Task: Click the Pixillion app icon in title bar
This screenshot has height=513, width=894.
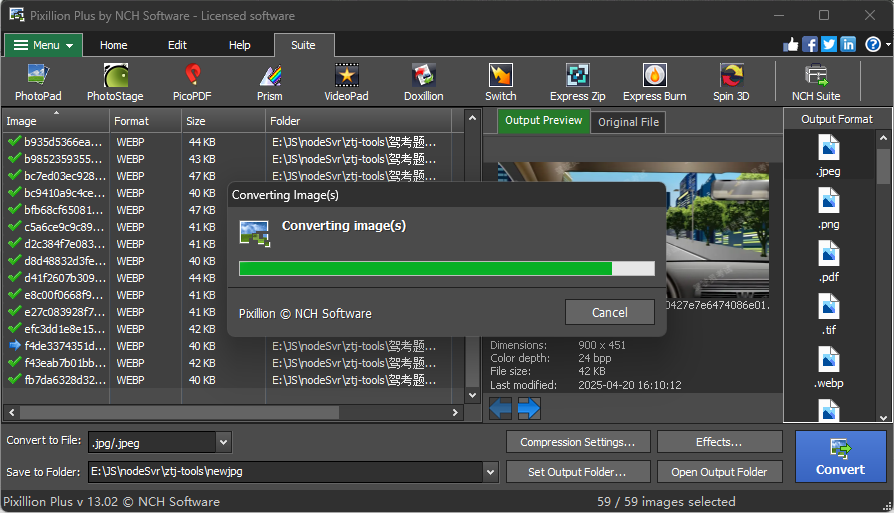Action: 17,15
